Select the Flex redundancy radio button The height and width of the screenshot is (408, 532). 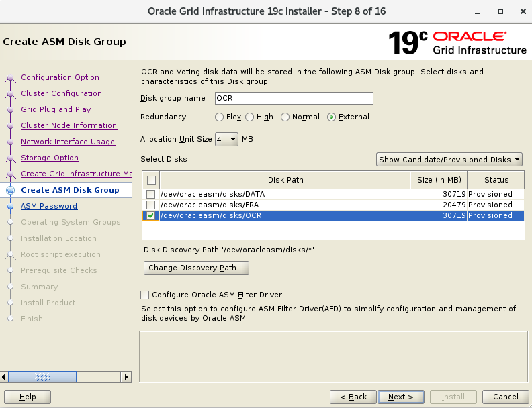(219, 117)
